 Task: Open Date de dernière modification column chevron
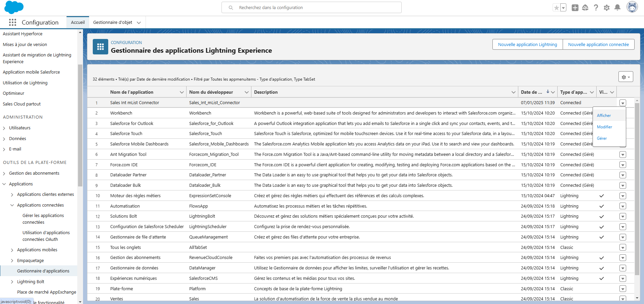tap(553, 92)
